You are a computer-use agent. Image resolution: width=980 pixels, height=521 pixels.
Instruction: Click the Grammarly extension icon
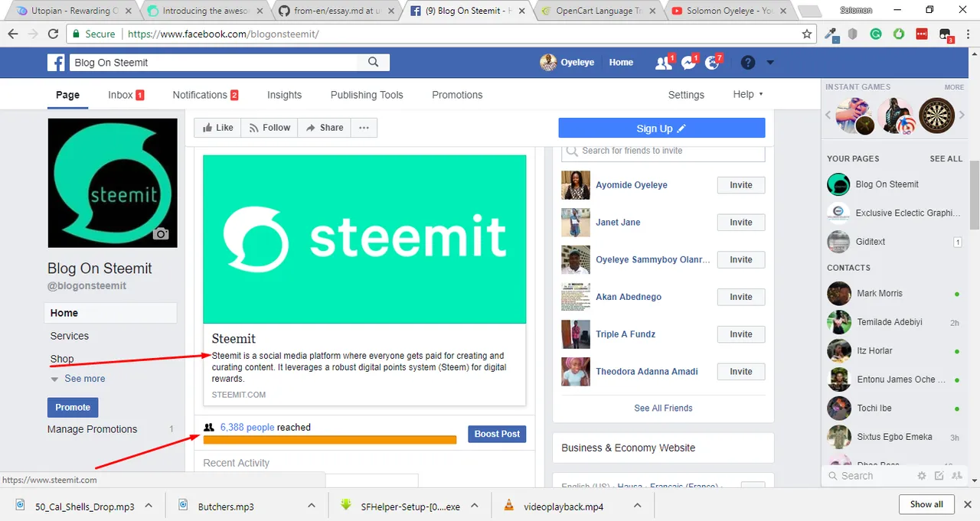(876, 34)
